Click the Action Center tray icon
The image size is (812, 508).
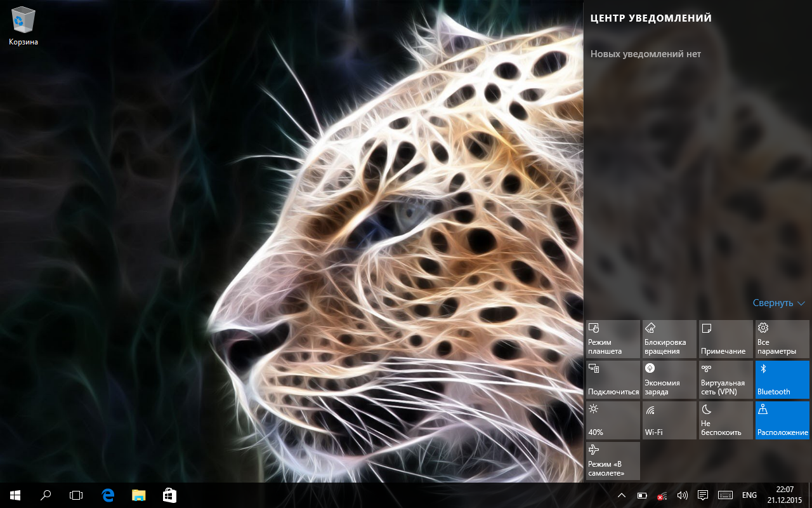[703, 495]
